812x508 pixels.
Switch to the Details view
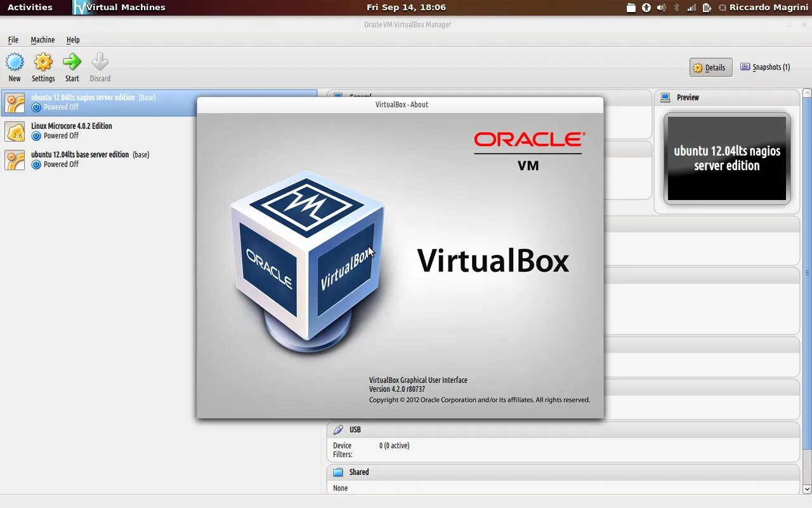(710, 67)
